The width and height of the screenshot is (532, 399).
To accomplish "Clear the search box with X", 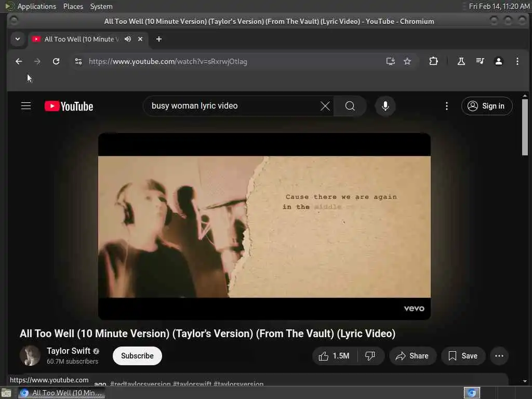I will tap(325, 106).
